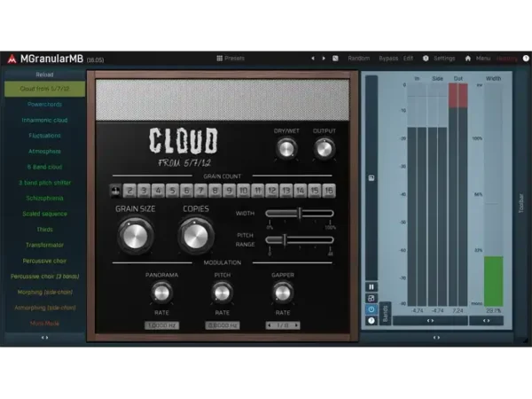Open the Menu button
The image size is (532, 399).
tap(483, 59)
